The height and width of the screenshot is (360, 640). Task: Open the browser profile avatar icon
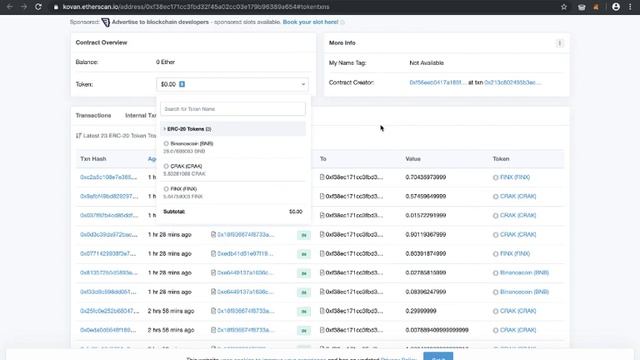tap(616, 7)
